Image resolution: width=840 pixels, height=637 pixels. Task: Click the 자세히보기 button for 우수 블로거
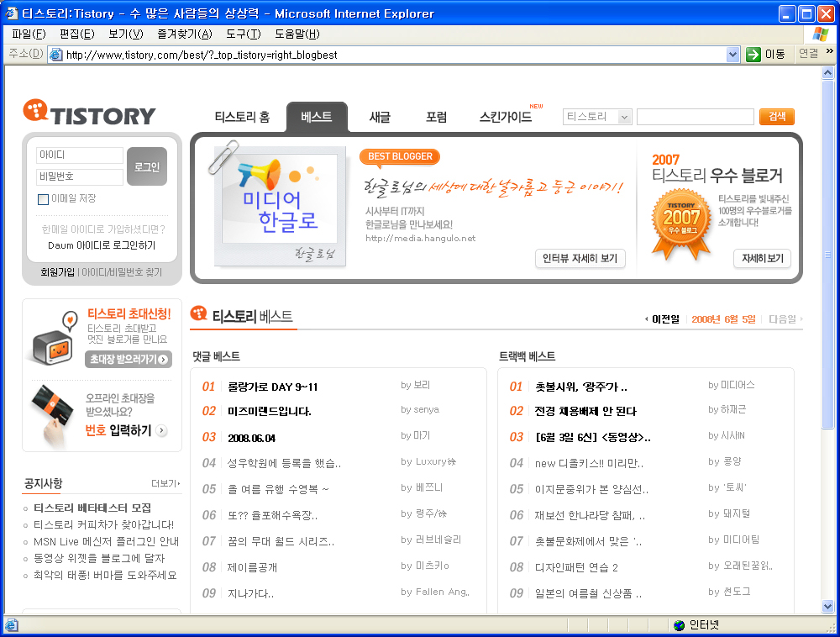(x=763, y=258)
